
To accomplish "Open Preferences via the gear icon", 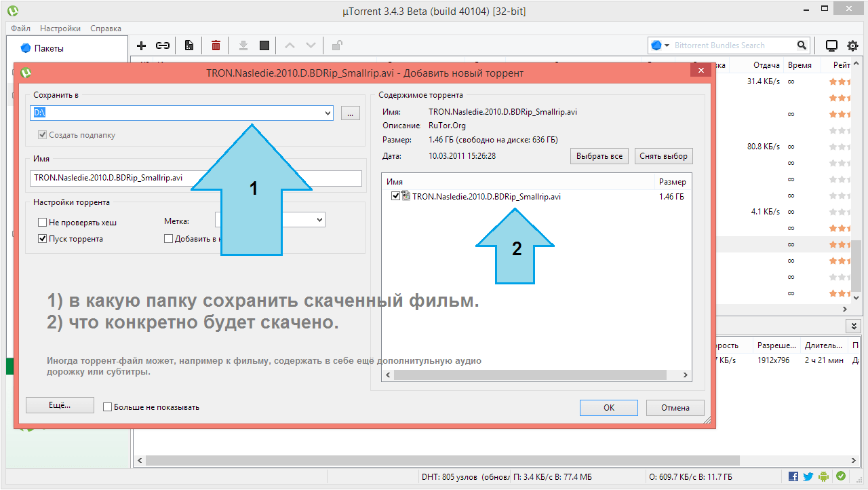I will coord(853,45).
